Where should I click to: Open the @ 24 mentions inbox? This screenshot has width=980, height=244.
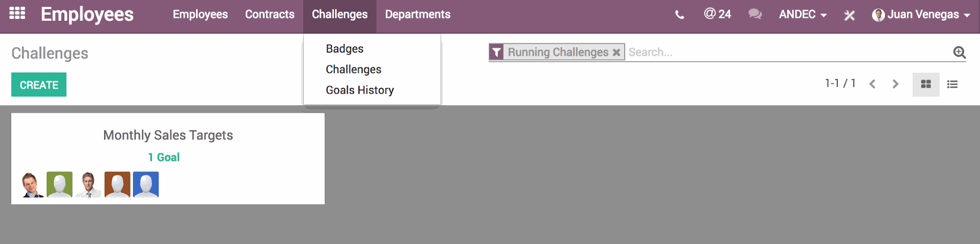click(x=717, y=14)
